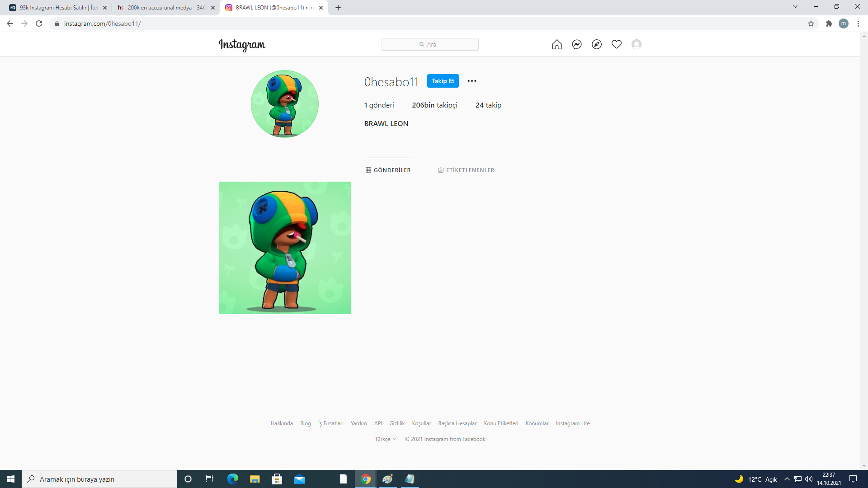Open Hakkında footer link
The height and width of the screenshot is (488, 868).
pos(282,423)
